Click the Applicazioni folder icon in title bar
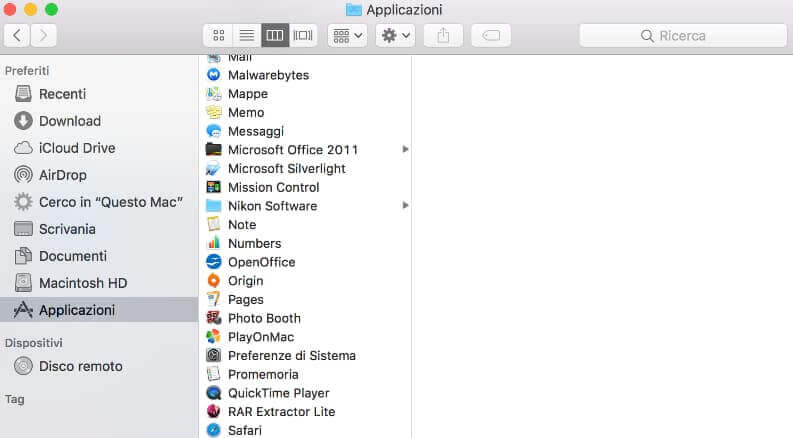Screen dimensions: 793x438 coord(354,10)
